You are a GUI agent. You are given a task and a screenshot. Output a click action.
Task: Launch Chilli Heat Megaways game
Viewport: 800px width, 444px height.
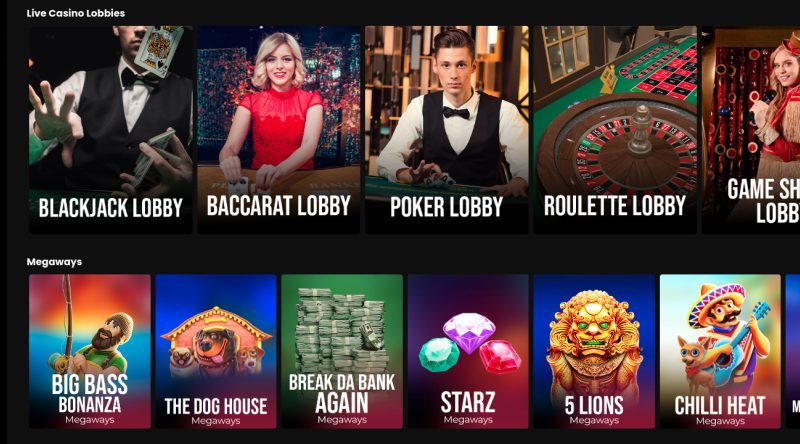(x=720, y=352)
